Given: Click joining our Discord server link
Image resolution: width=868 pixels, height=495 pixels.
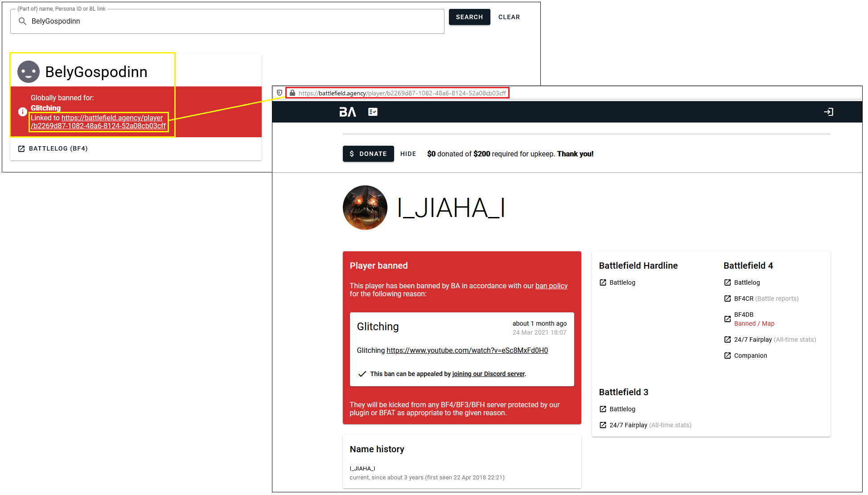Looking at the screenshot, I should tap(488, 374).
